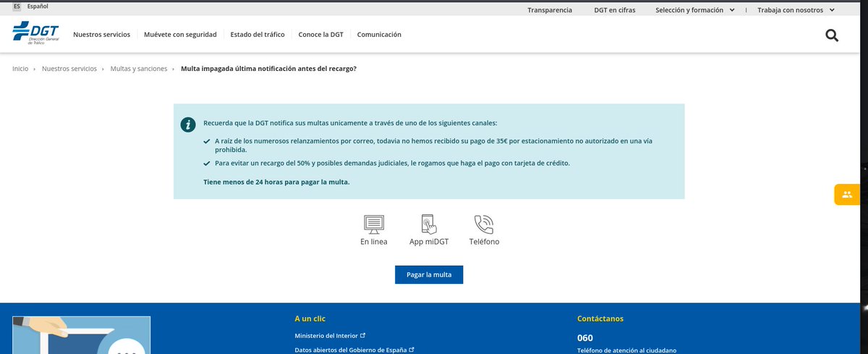Open Nuestros servicios menu
Screen dimensions: 868x354
click(x=101, y=34)
